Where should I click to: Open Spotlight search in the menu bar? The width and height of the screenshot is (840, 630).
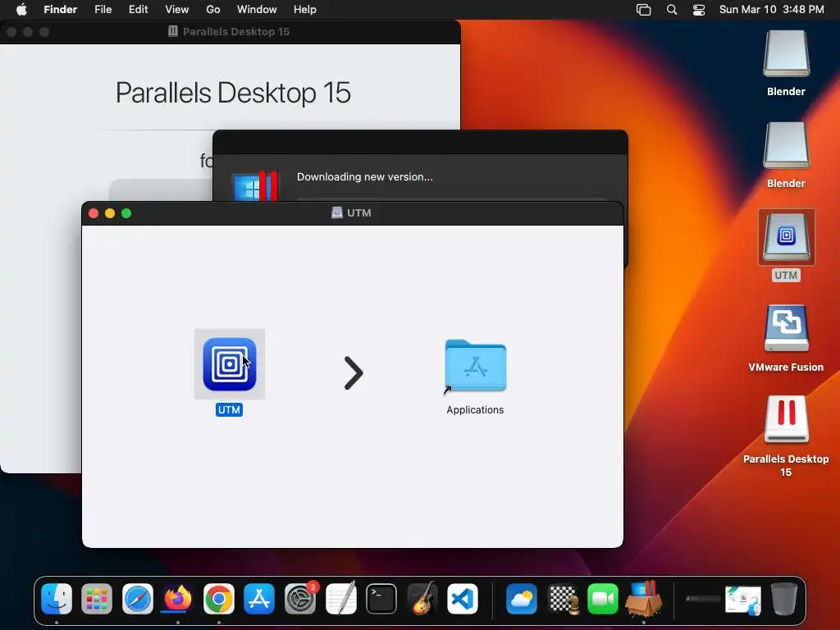[x=672, y=10]
